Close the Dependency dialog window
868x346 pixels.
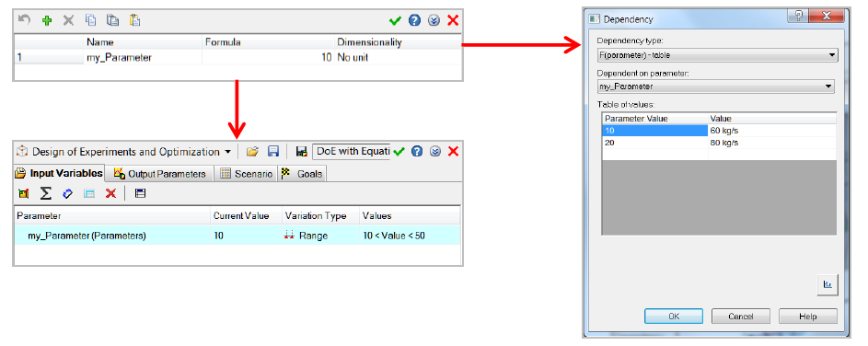click(x=827, y=16)
